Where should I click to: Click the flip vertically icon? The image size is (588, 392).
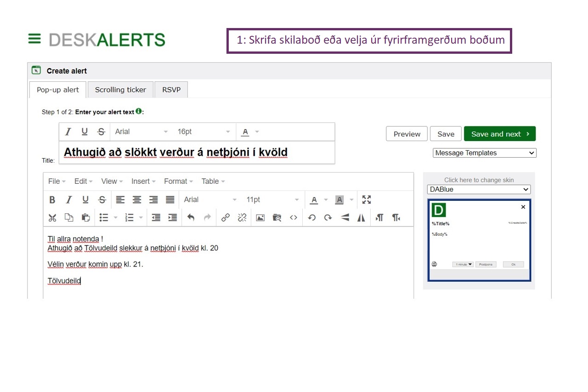tap(345, 218)
